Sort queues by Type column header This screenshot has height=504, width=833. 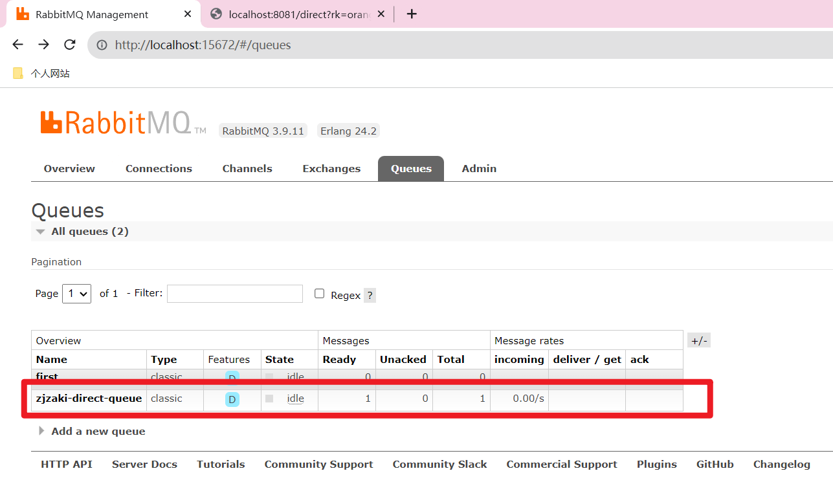pyautogui.click(x=164, y=360)
